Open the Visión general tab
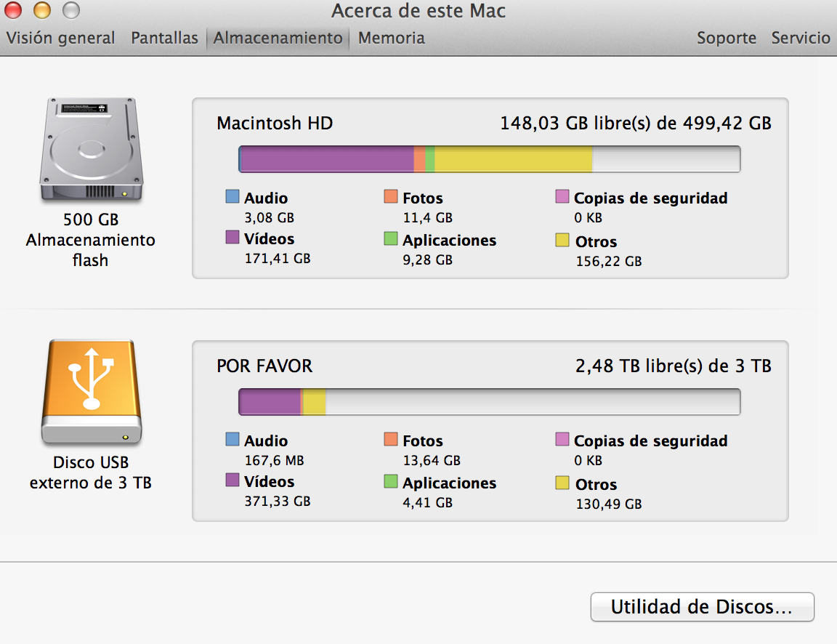The height and width of the screenshot is (644, 837). coord(61,38)
